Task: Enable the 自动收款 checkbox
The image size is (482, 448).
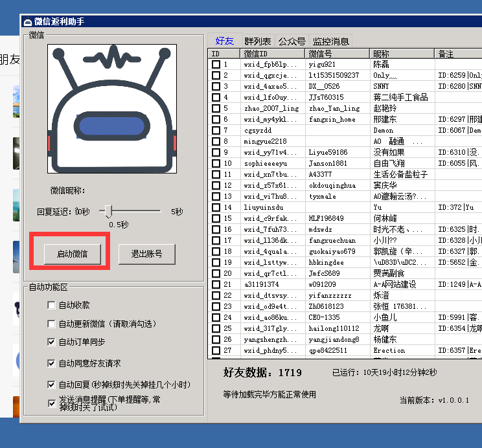Action: (x=51, y=305)
